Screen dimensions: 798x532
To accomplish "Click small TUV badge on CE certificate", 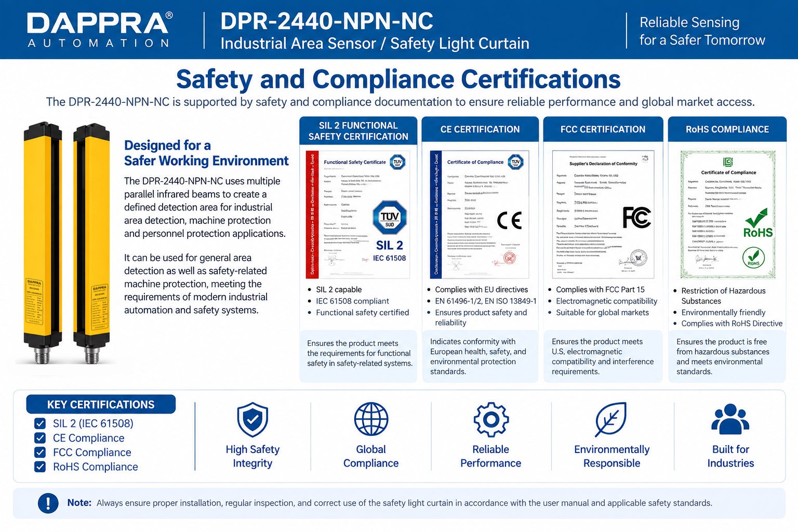I will click(x=515, y=162).
